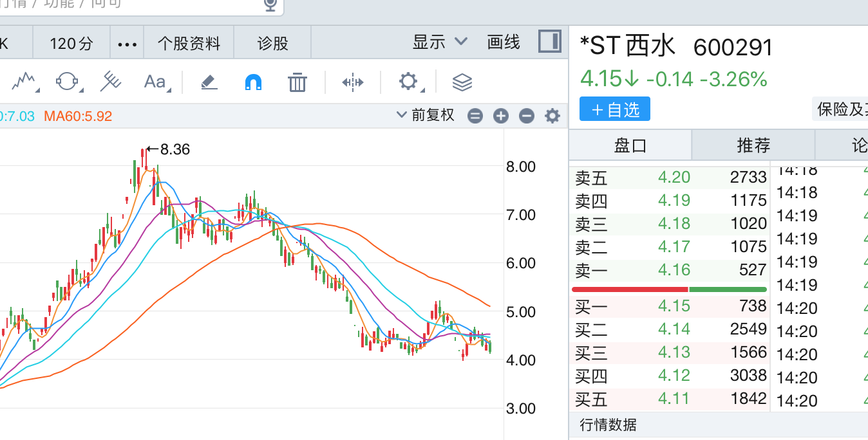Select the 120分 period tab
Screen dimensions: 868x440
(x=71, y=44)
